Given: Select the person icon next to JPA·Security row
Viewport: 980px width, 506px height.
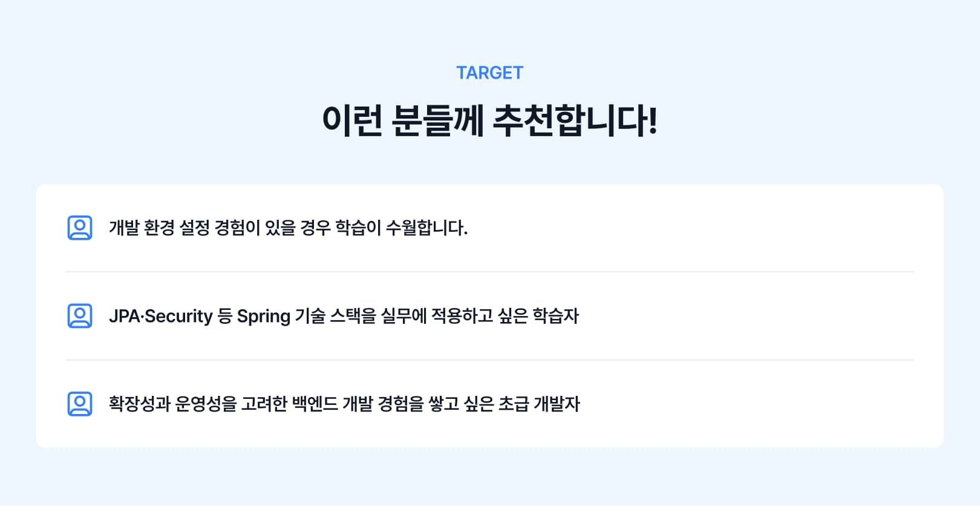Looking at the screenshot, I should coord(80,316).
